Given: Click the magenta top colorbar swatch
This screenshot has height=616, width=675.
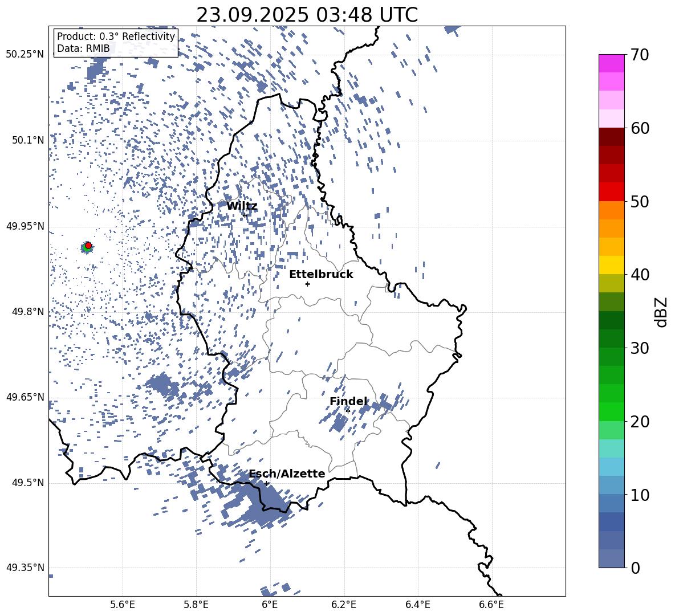Looking at the screenshot, I should pos(612,64).
